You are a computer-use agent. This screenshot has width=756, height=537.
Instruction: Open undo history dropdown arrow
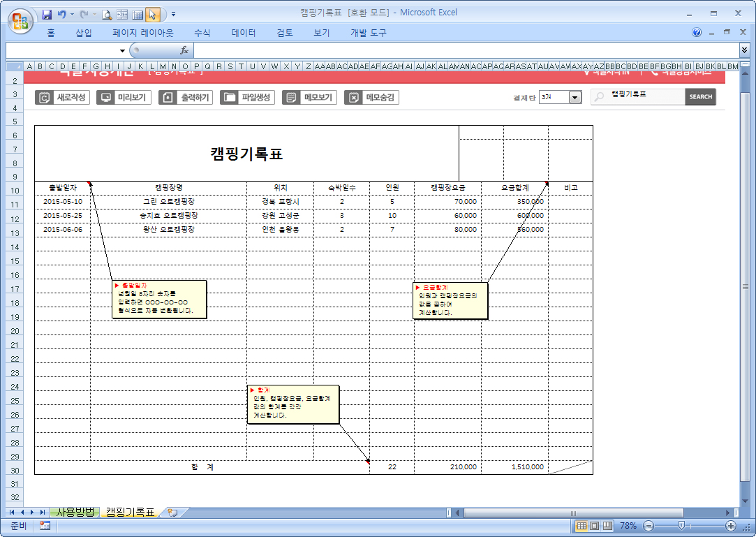73,15
